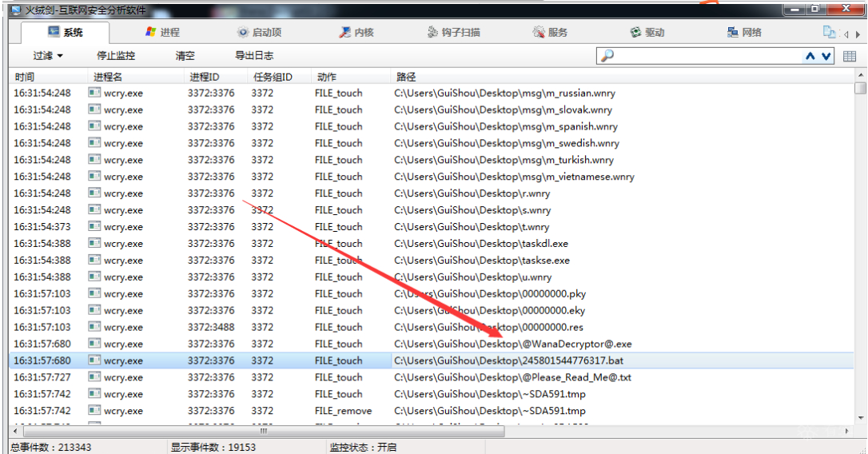The height and width of the screenshot is (454, 868).
Task: Open the 驱动 tab
Action: coord(647,32)
